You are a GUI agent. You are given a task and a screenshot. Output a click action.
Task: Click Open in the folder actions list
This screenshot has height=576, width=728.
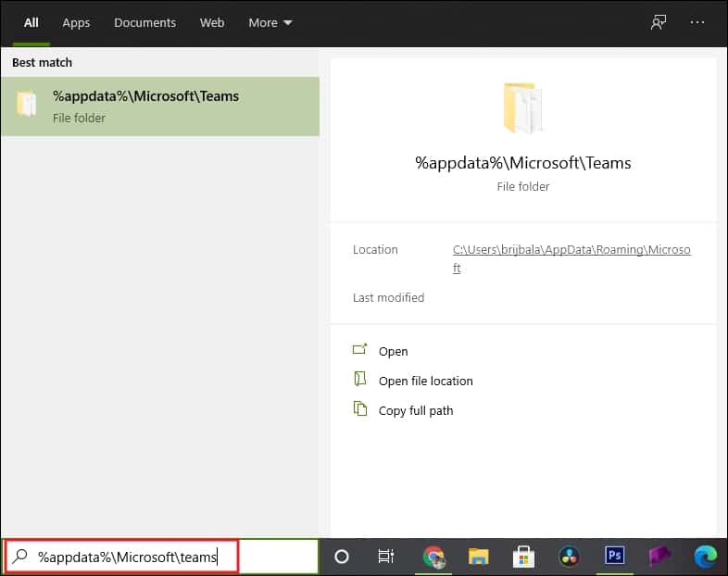tap(393, 351)
